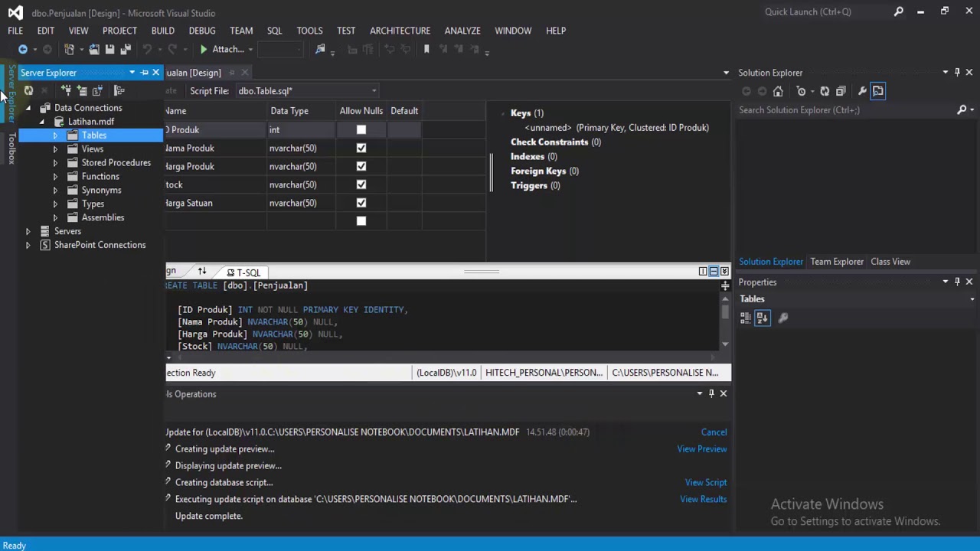980x551 pixels.
Task: Click the Search Solution Explorer field
Action: point(846,110)
